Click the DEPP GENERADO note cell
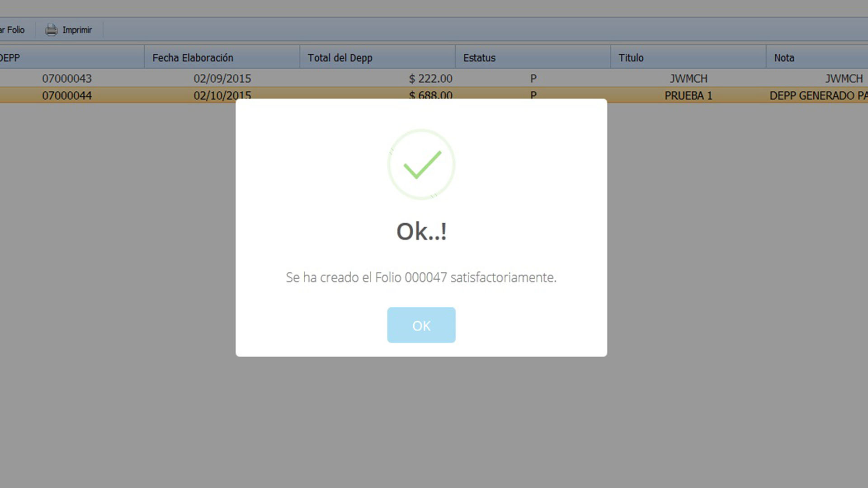The image size is (868, 488). coord(818,96)
